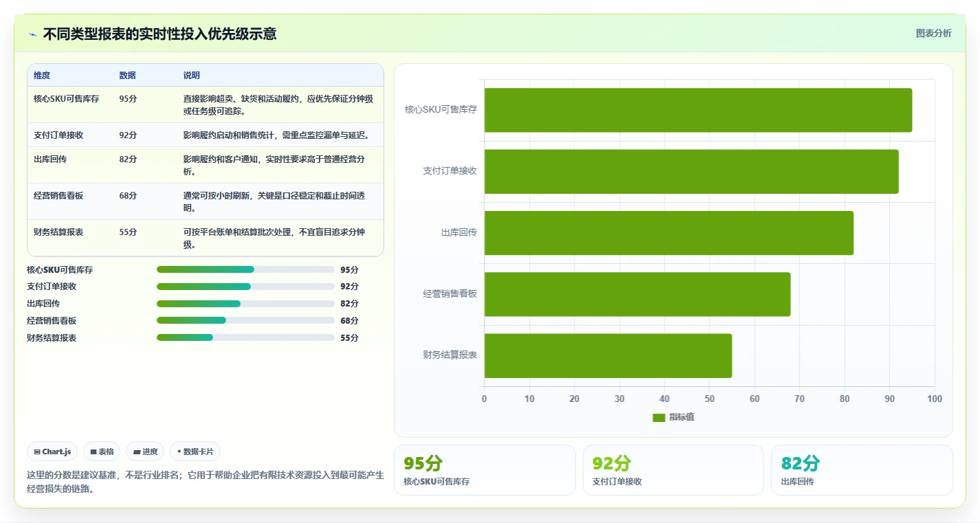The height and width of the screenshot is (523, 980).
Task: Click the 经营销售看板 progress bar
Action: tap(245, 320)
